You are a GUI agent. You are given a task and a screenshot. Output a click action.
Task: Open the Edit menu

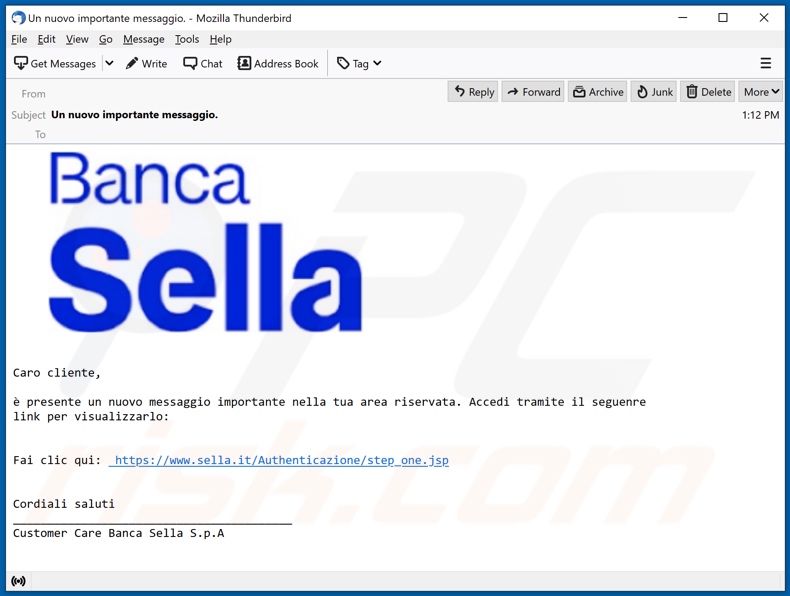click(x=46, y=39)
